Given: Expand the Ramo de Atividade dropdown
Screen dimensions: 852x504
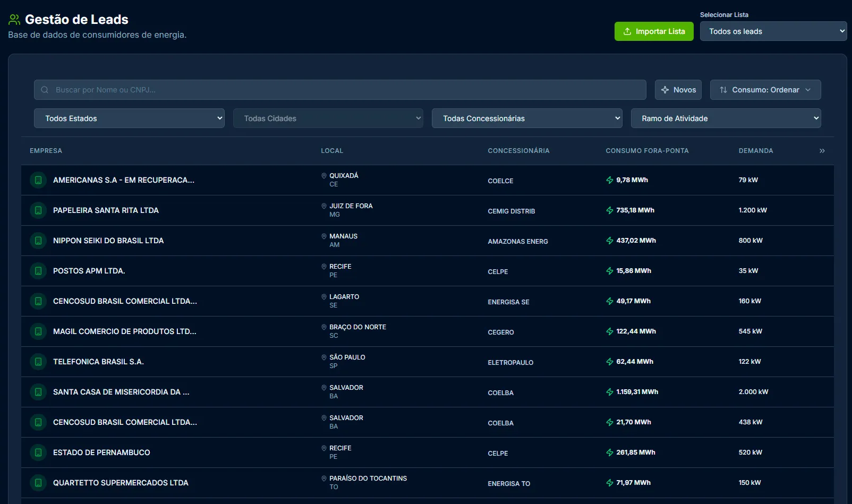Looking at the screenshot, I should click(x=726, y=118).
